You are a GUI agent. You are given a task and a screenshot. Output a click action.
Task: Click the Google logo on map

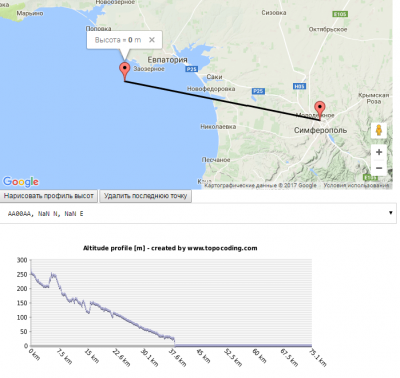pyautogui.click(x=21, y=182)
